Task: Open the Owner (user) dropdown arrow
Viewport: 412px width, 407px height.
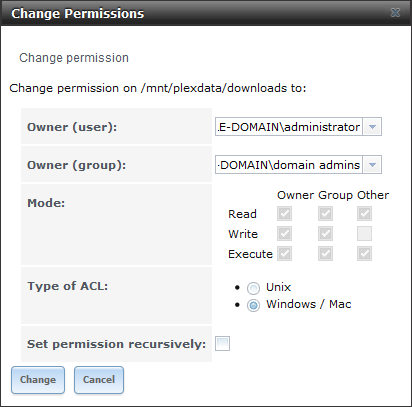Action: click(x=372, y=127)
